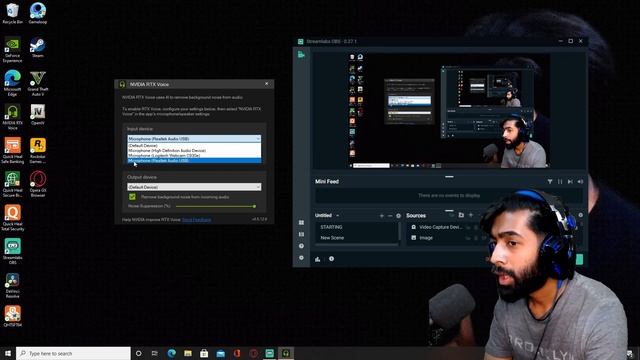The image size is (640, 360).
Task: Choose Microphone (Logitech Webcam) option
Action: [194, 155]
